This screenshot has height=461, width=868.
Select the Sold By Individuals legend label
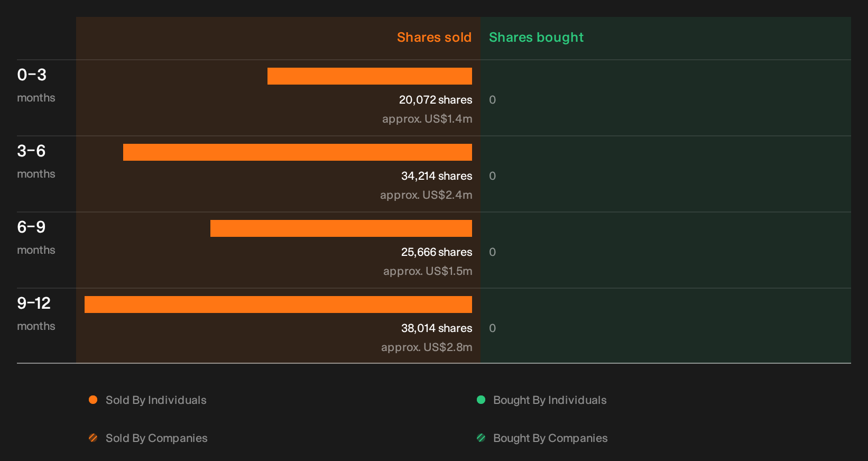pos(156,400)
